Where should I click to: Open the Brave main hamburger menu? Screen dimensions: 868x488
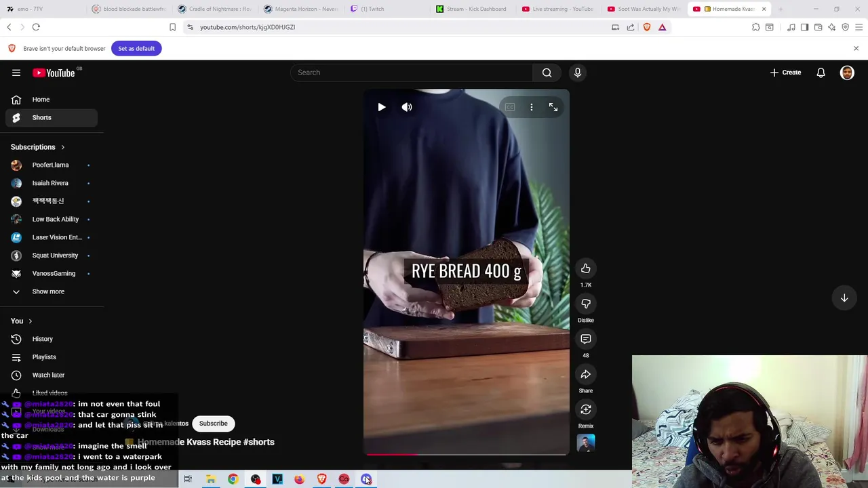coord(859,27)
